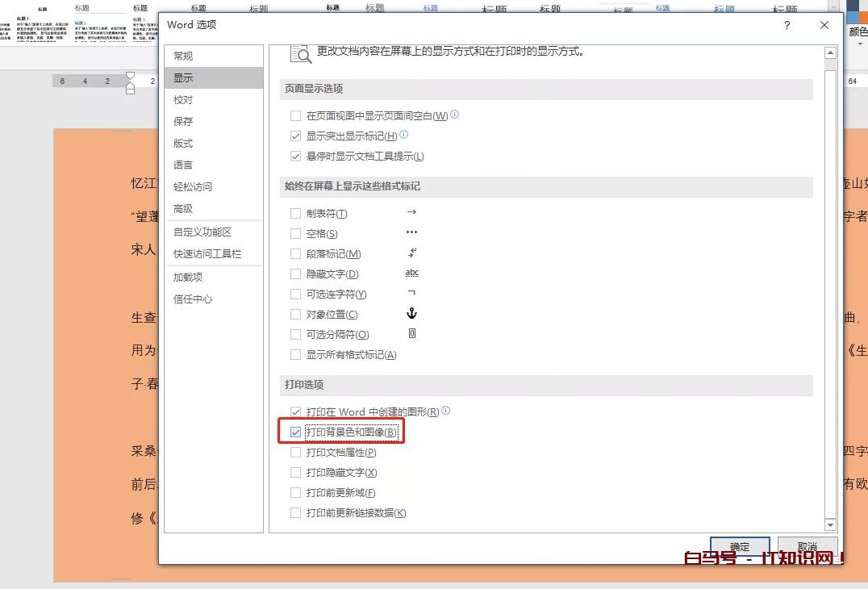Click info icon beside print drawings option
Image resolution: width=868 pixels, height=589 pixels.
pyautogui.click(x=446, y=411)
